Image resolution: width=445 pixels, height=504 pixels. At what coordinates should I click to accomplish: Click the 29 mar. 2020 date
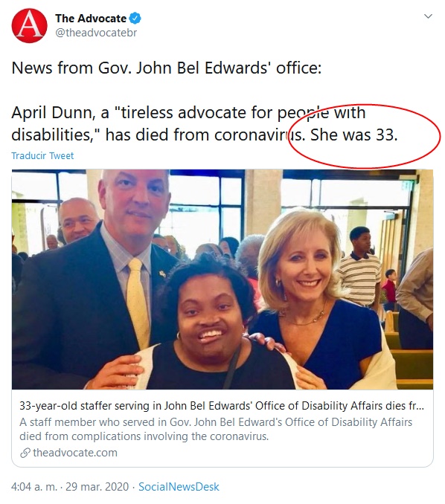(x=97, y=487)
